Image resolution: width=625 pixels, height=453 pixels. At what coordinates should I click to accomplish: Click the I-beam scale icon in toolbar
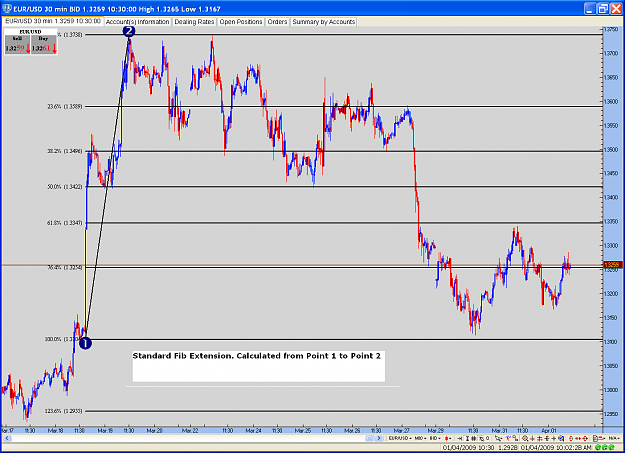[x=467, y=438]
